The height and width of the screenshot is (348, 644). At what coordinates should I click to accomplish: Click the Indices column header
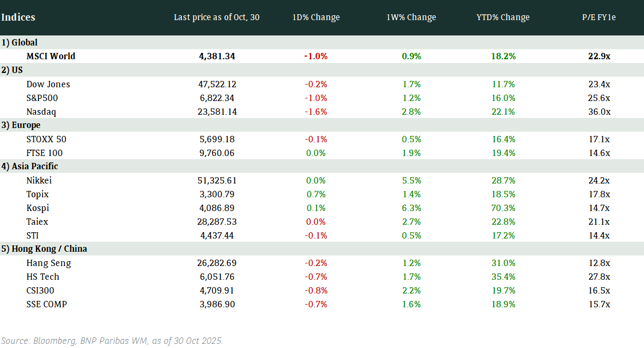click(x=19, y=17)
